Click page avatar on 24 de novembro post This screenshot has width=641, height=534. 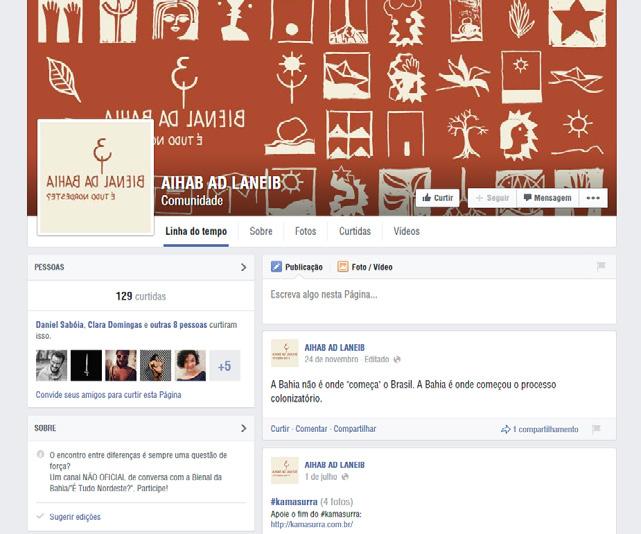285,353
